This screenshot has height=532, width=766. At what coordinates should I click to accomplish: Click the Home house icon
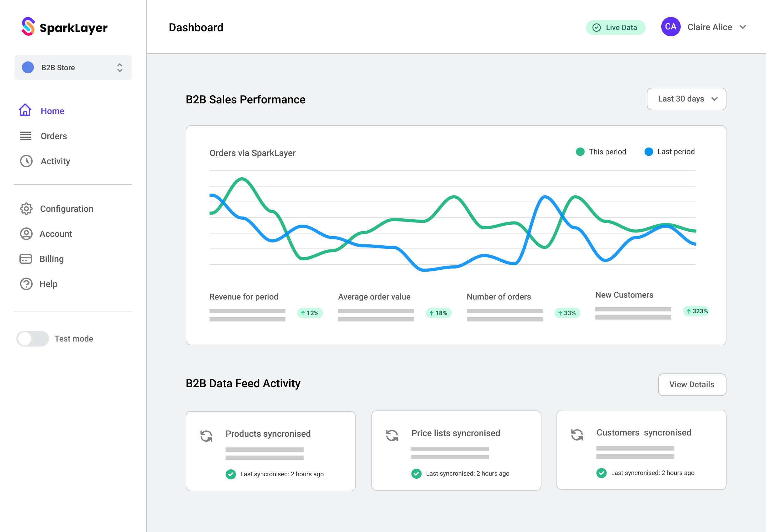click(25, 110)
